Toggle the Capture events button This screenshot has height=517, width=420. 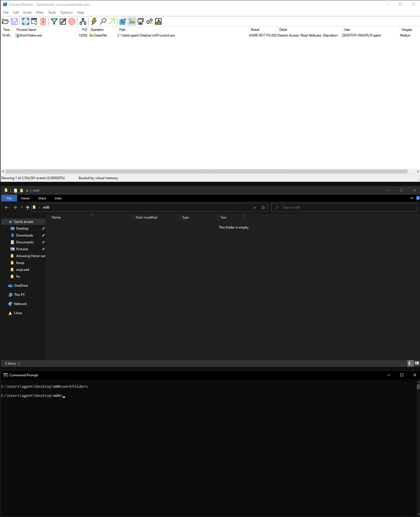[x=26, y=21]
